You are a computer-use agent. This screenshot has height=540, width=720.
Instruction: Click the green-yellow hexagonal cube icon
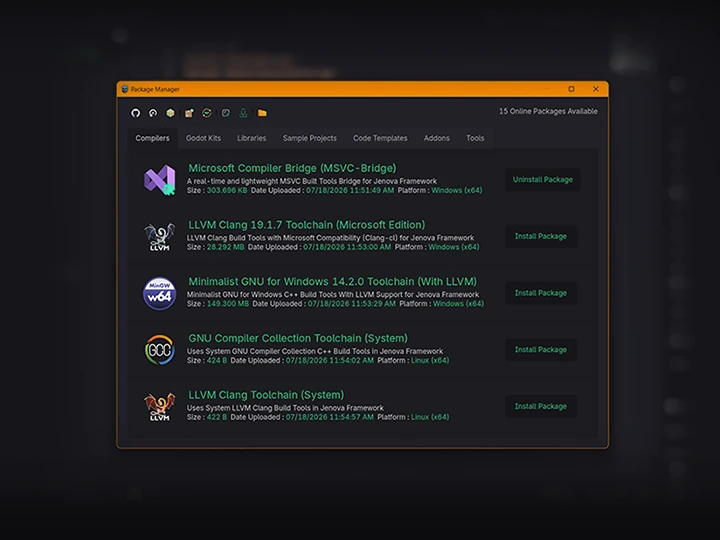coord(170,113)
